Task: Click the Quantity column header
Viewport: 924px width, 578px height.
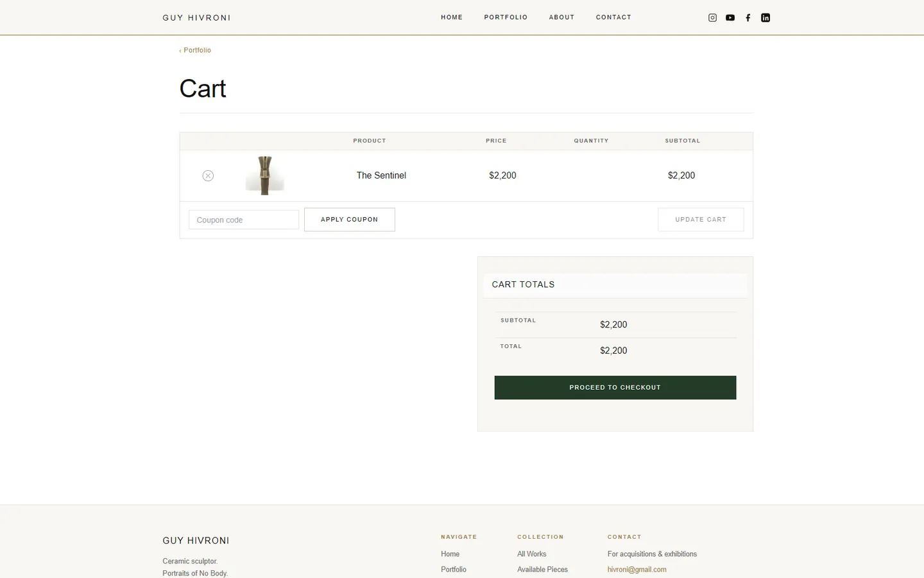Action: [591, 141]
